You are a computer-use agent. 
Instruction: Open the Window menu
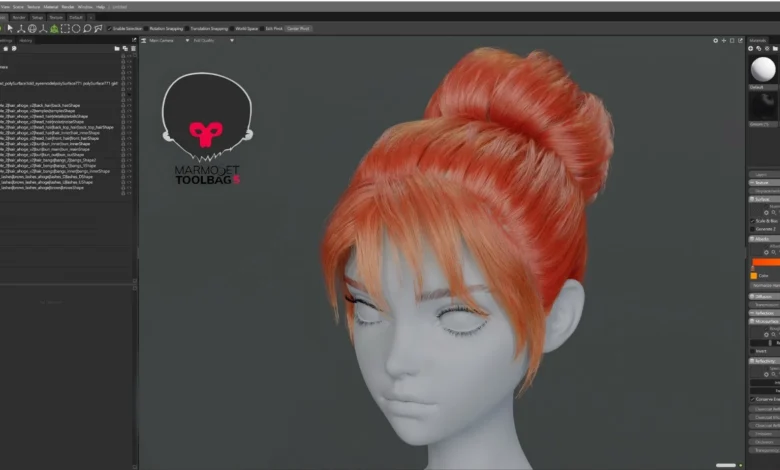point(85,7)
